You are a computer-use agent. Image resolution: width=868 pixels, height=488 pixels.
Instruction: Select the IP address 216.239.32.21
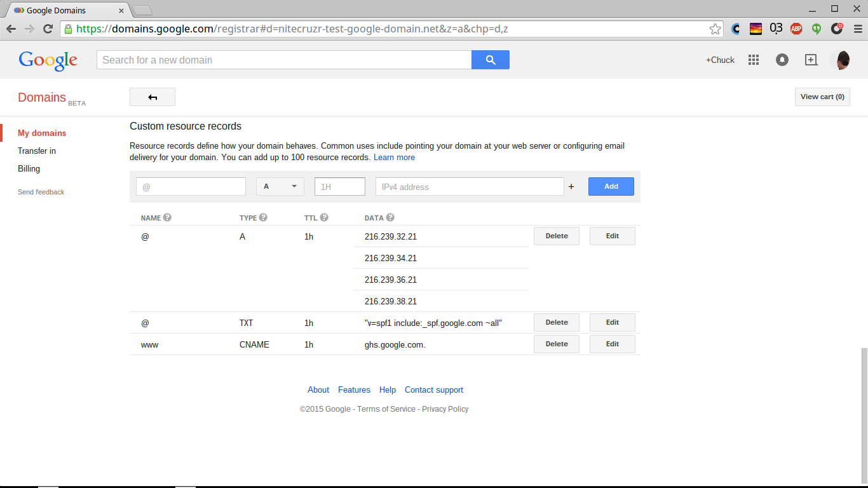pyautogui.click(x=391, y=236)
